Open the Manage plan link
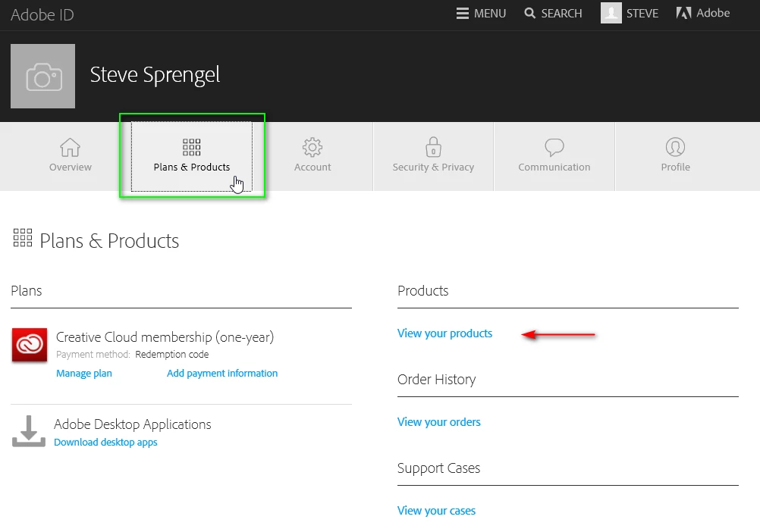Screen dimensions: 760x532 [84, 374]
